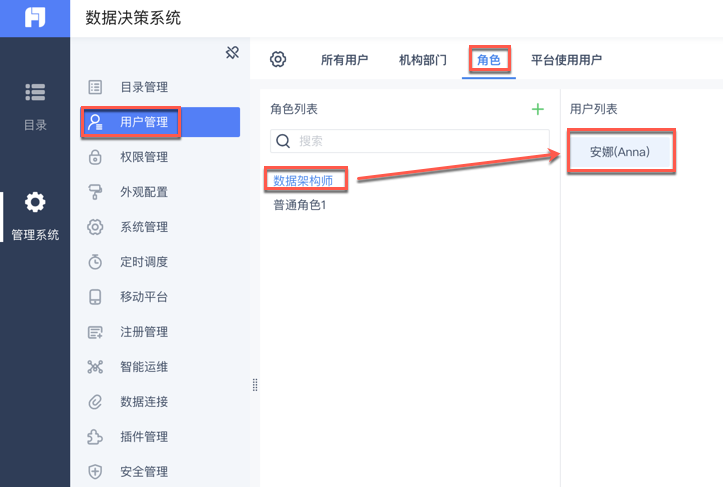The height and width of the screenshot is (487, 723).
Task: Open 权限管理 with the lock icon
Action: [143, 157]
